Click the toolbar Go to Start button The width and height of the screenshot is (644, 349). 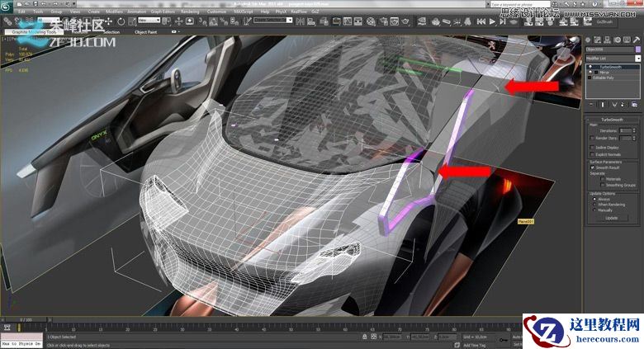click(481, 21)
